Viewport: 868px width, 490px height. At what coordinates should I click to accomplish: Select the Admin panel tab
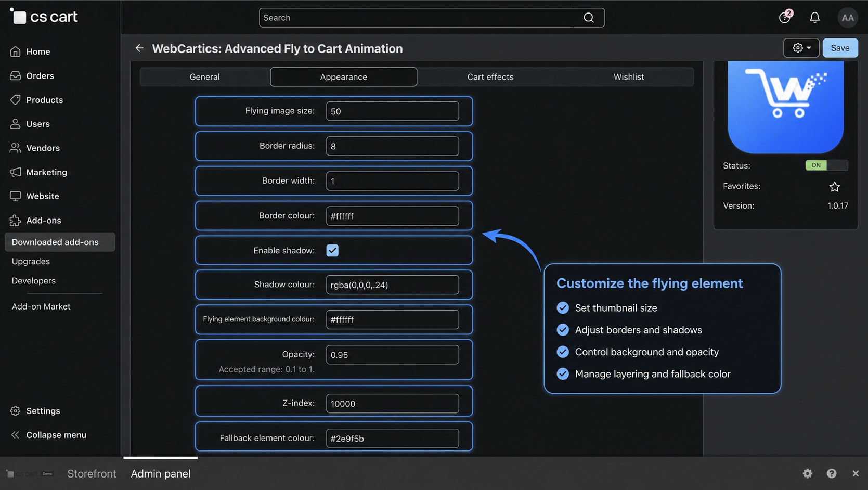[161, 474]
